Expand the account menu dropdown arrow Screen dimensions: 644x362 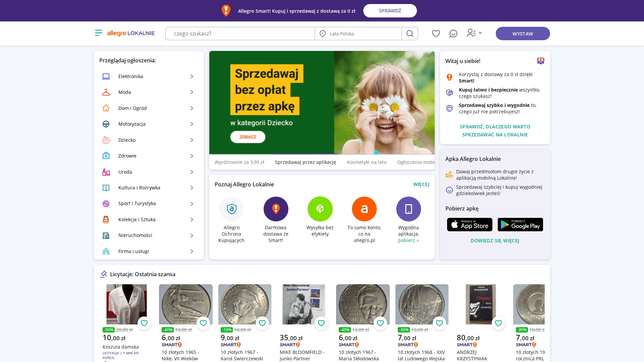(480, 33)
